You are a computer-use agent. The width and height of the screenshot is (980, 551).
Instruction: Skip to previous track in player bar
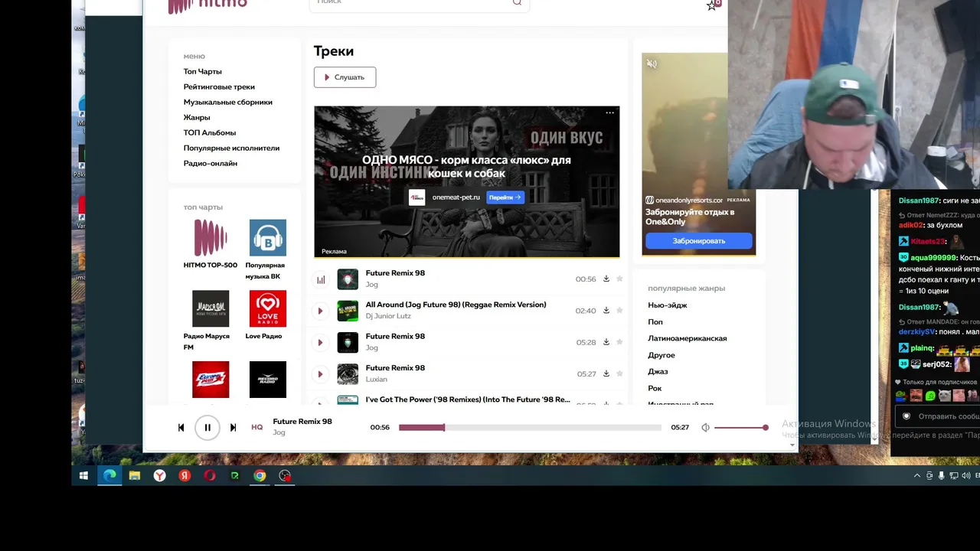pos(181,428)
